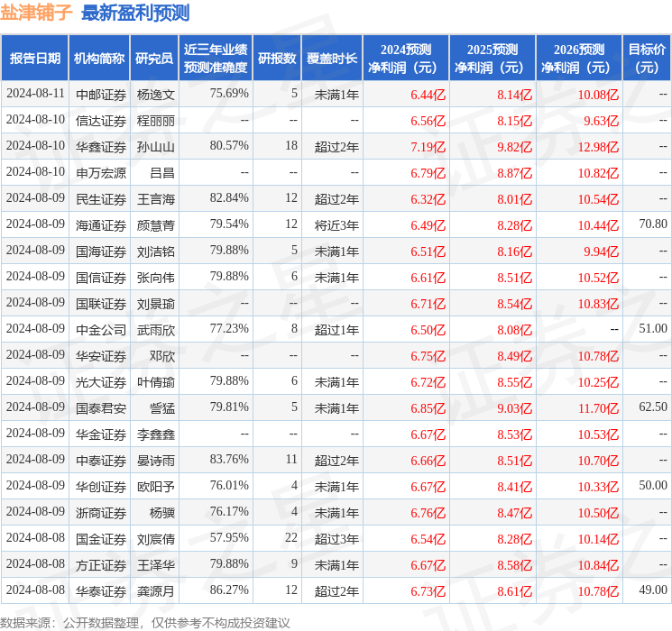
Task: Click researcher name 武雨欣
Action: [155, 330]
